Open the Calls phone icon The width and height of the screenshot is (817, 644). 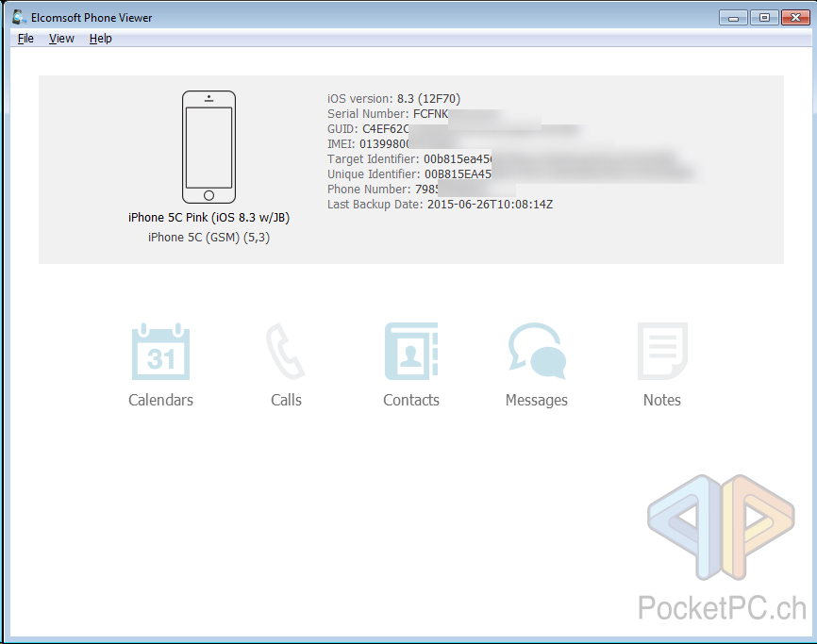click(x=286, y=352)
